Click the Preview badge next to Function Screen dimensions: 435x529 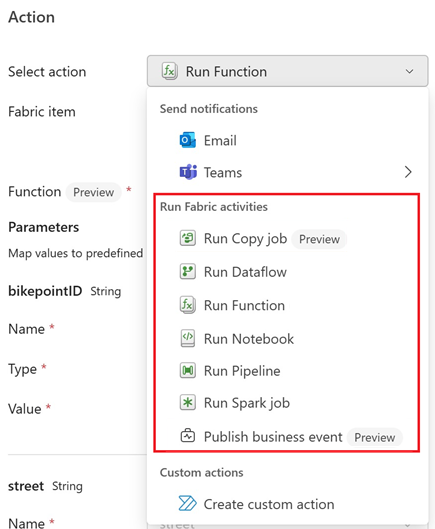coord(93,192)
